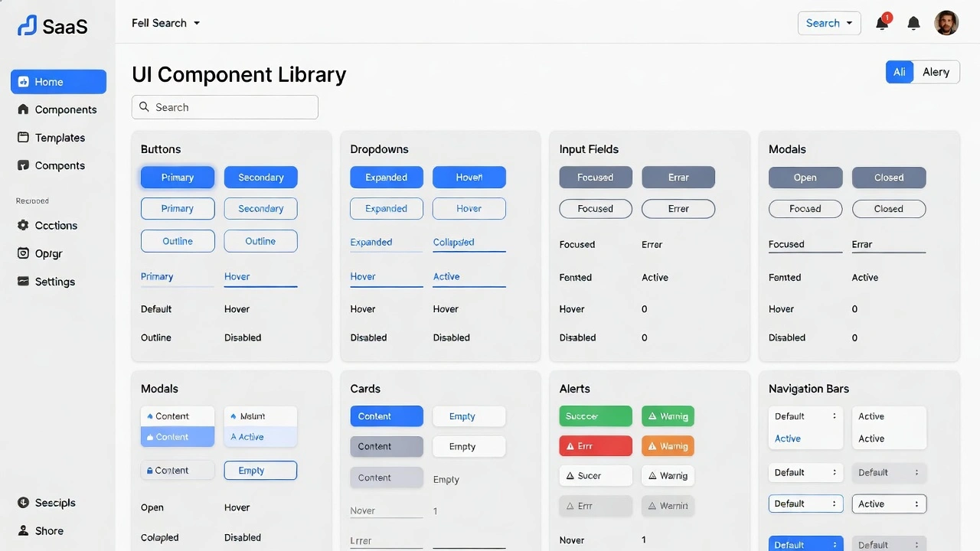Open the blue-outlined Default dropdown in Navigation Bars
Image resolution: width=980 pixels, height=551 pixels.
[x=805, y=504]
